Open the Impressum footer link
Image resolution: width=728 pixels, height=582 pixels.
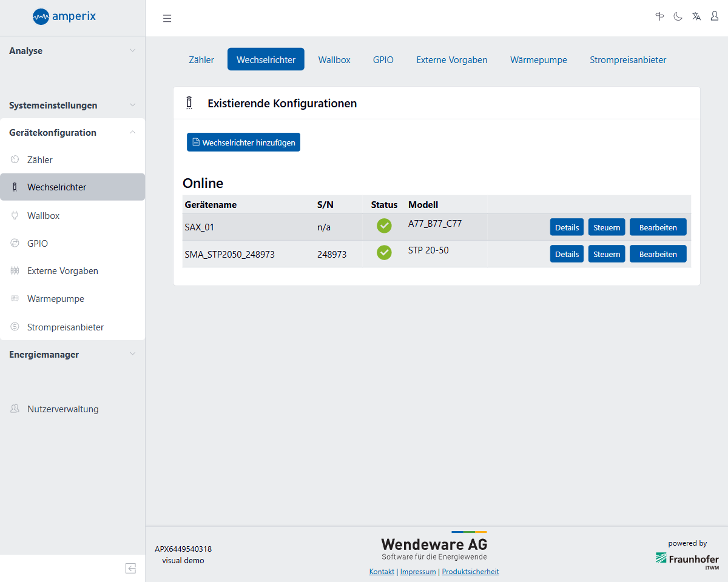[418, 572]
